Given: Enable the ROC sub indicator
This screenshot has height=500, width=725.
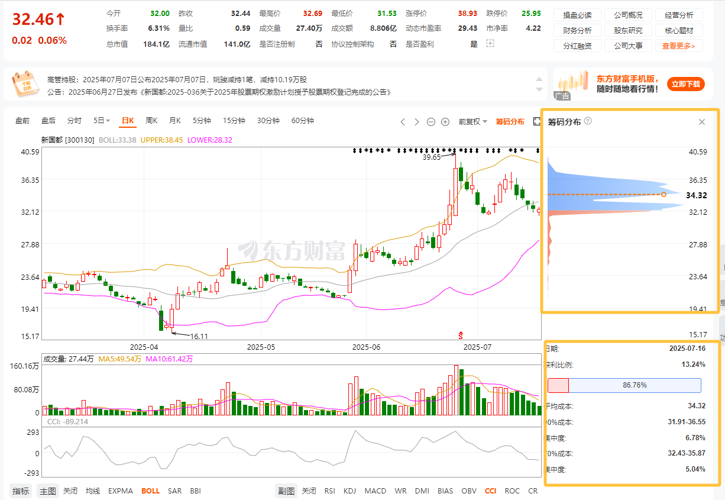Looking at the screenshot, I should [x=512, y=491].
